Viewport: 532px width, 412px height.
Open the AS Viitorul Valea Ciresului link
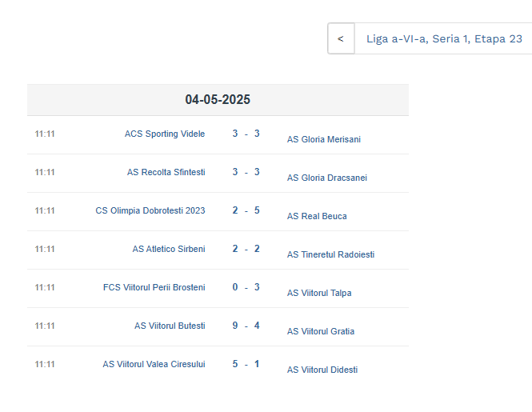tap(154, 364)
